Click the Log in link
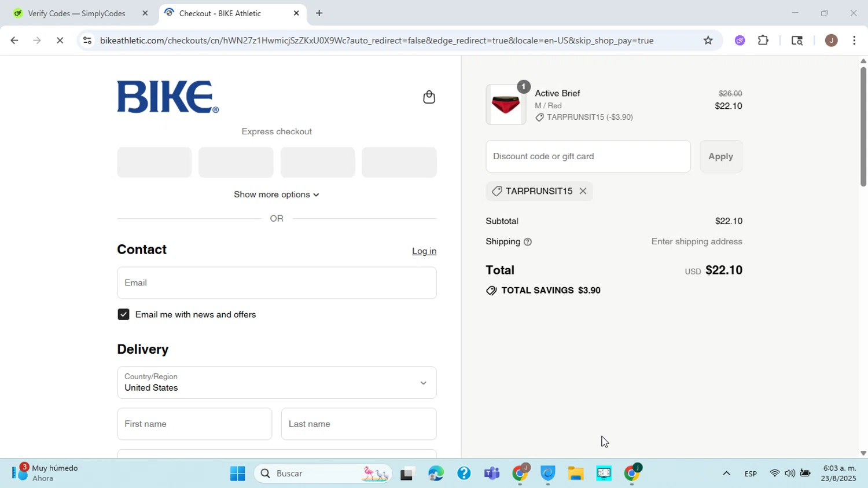This screenshot has height=488, width=868. click(424, 251)
